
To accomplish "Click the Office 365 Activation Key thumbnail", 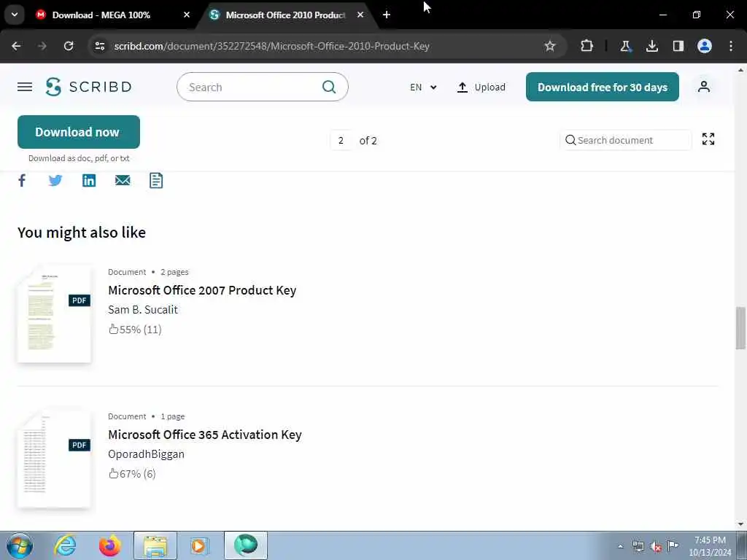I will coord(54,459).
